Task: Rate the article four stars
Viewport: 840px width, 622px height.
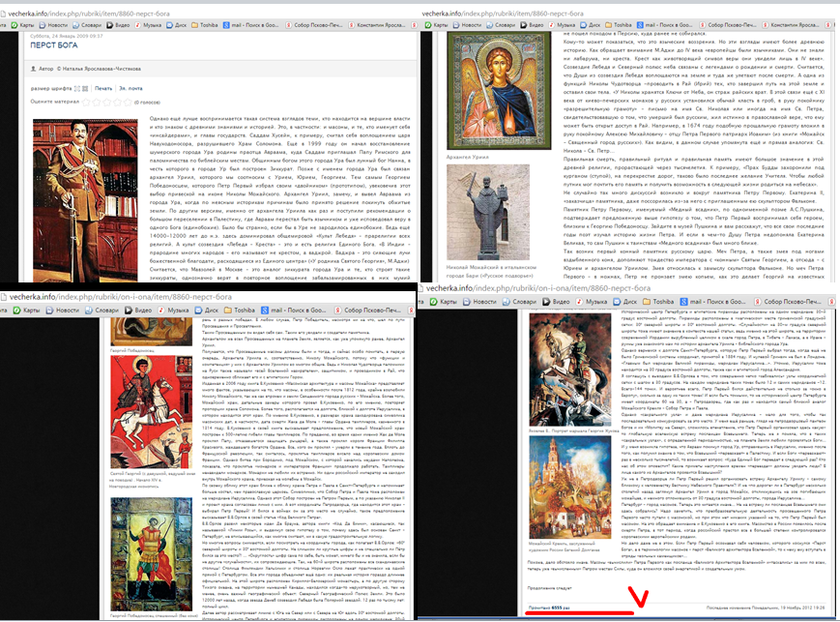Action: pos(117,102)
